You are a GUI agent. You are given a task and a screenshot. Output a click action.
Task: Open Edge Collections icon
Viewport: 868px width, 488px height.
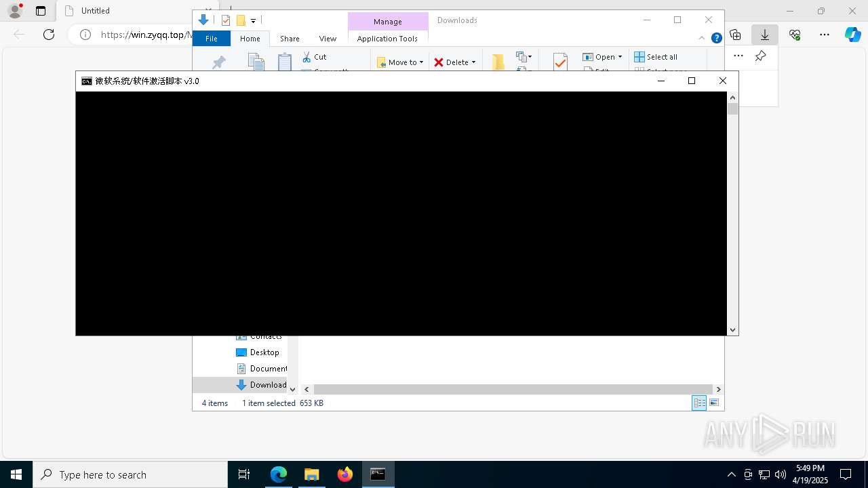(735, 35)
